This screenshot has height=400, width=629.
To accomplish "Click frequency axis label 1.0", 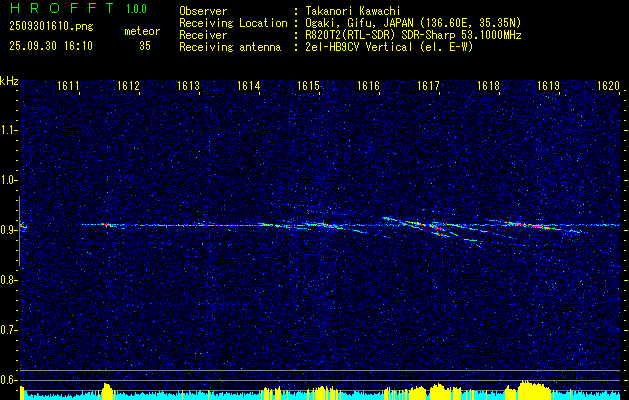I will [8, 180].
